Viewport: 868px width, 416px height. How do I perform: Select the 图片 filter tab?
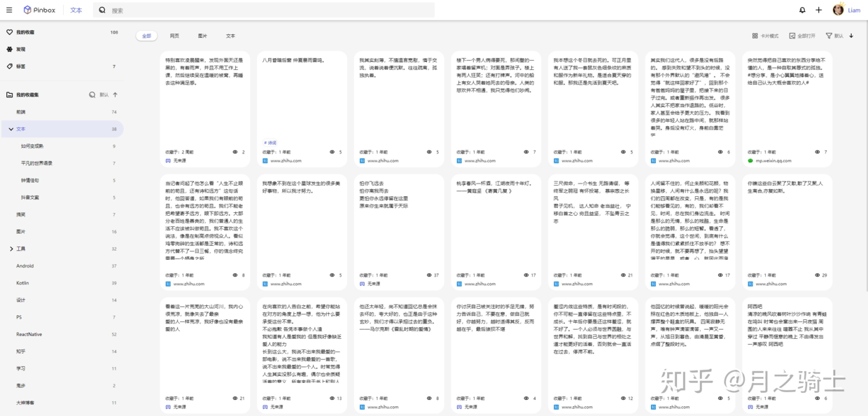[x=202, y=36]
